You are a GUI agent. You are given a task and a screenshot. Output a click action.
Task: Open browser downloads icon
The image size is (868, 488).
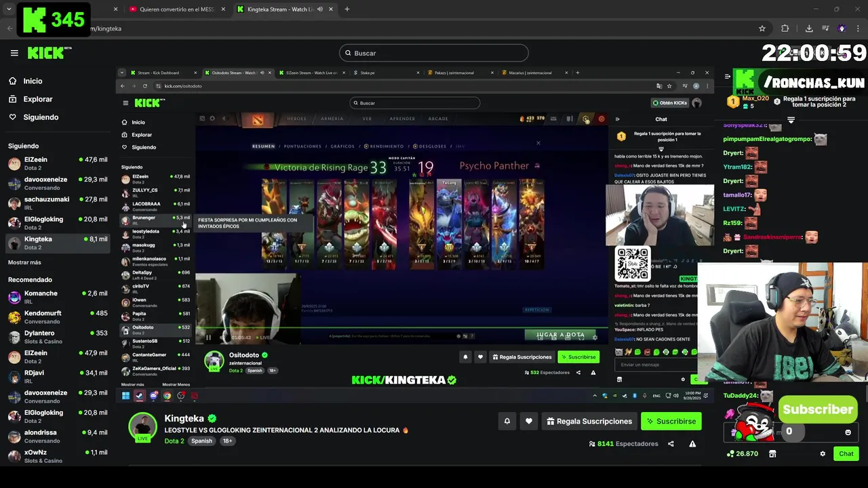[x=809, y=28]
